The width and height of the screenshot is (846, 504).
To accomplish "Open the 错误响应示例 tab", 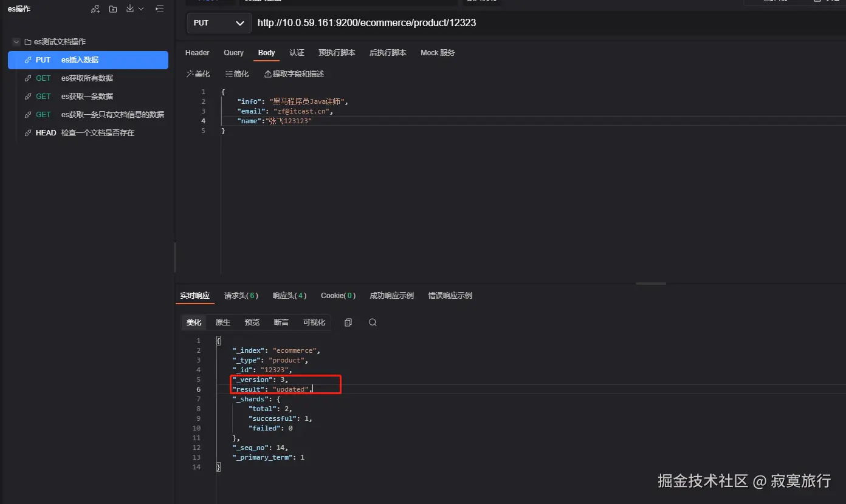I will tap(450, 296).
